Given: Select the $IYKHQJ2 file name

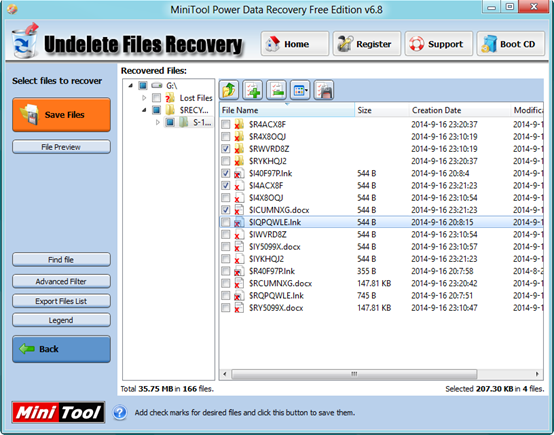Looking at the screenshot, I should tap(266, 259).
